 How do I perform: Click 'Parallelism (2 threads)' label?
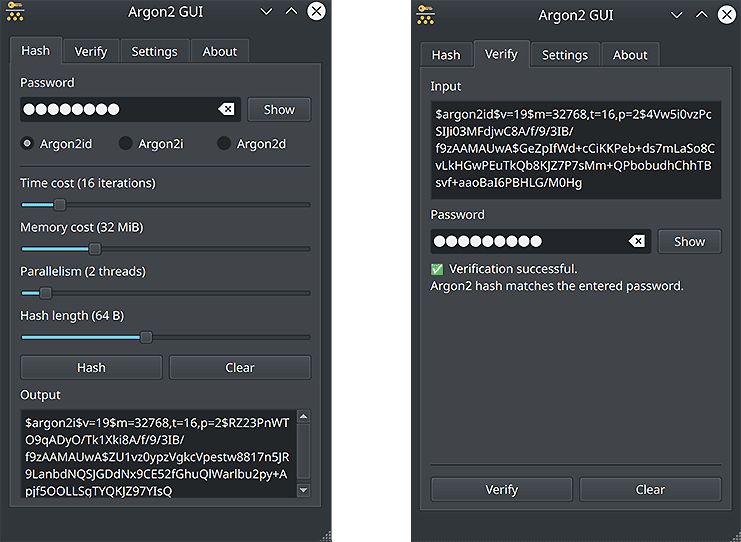coord(83,271)
